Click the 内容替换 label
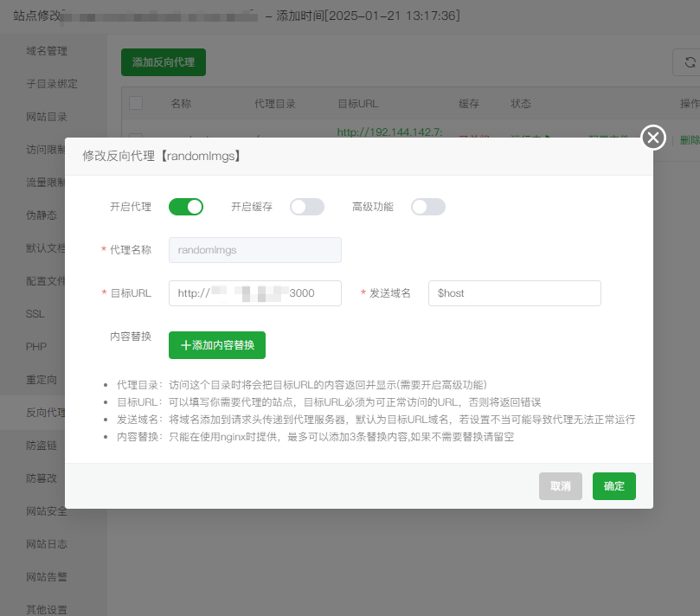This screenshot has width=700, height=616. [131, 337]
